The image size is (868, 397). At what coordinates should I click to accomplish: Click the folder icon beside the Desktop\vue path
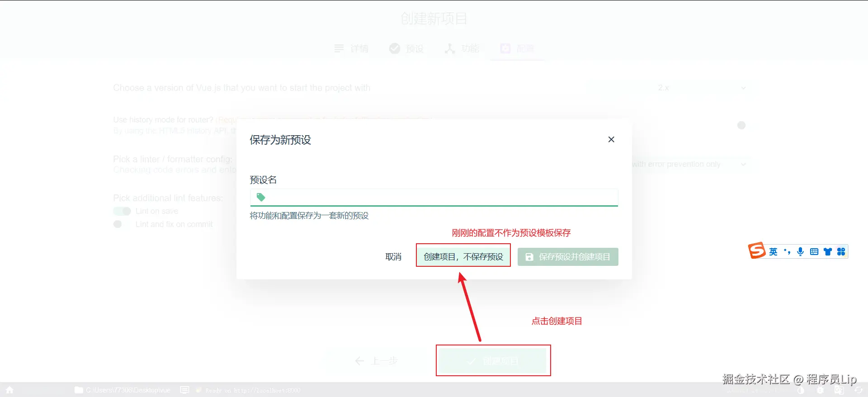79,390
